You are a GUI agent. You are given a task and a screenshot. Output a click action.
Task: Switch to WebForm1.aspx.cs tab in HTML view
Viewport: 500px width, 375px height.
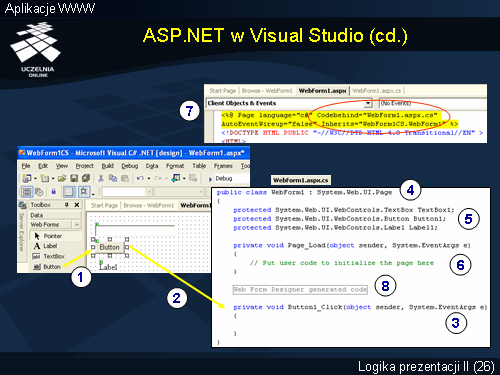(x=377, y=91)
